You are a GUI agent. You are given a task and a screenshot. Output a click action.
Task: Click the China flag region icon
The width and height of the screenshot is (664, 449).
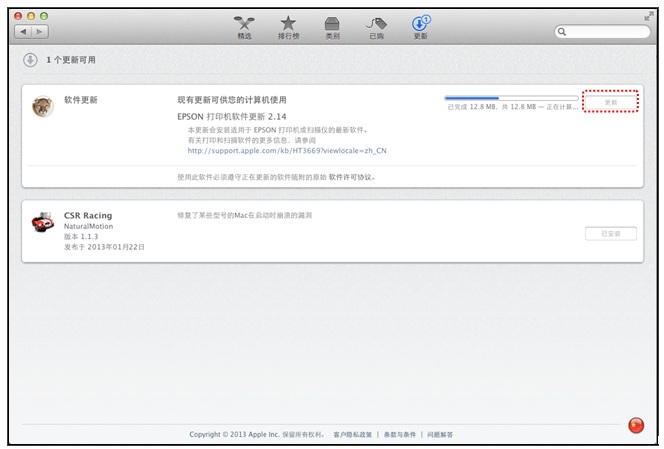point(636,425)
